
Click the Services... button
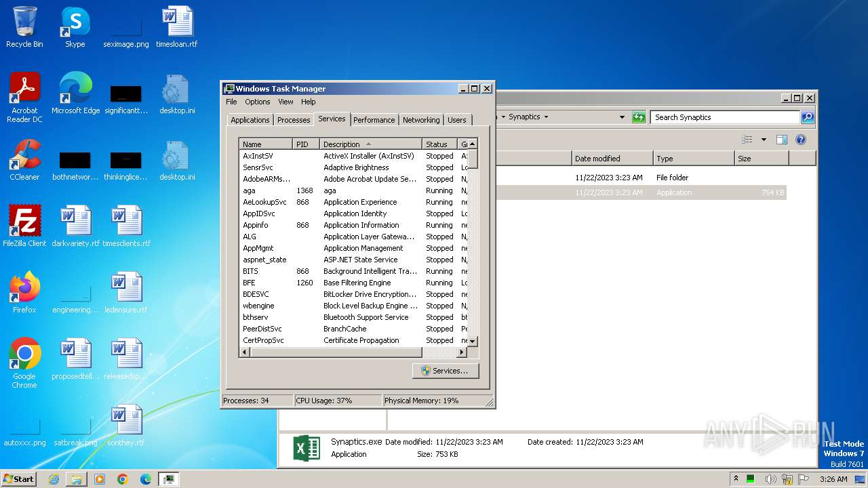point(445,371)
